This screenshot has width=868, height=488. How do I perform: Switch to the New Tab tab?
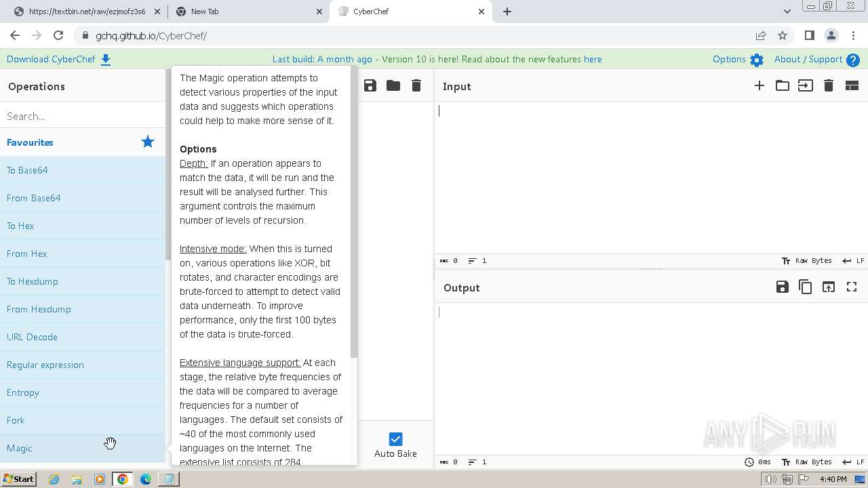248,12
